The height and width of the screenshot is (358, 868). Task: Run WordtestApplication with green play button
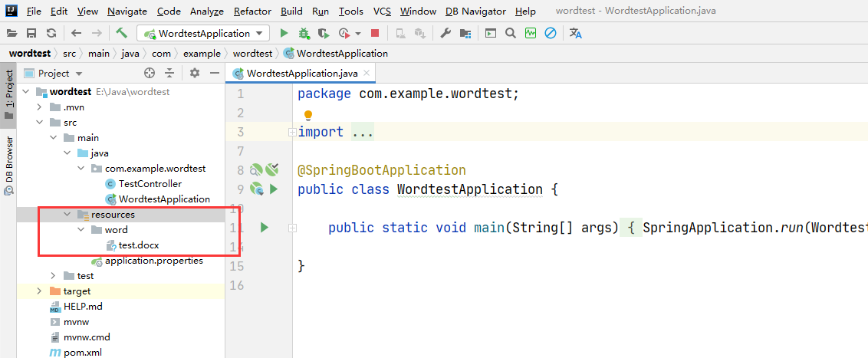click(284, 33)
